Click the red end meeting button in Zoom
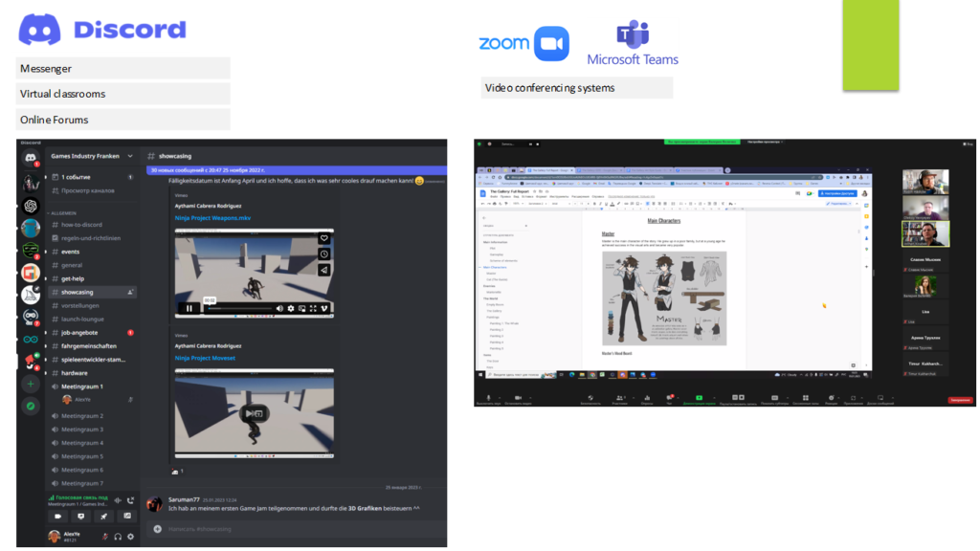The image size is (980, 551). tap(960, 400)
